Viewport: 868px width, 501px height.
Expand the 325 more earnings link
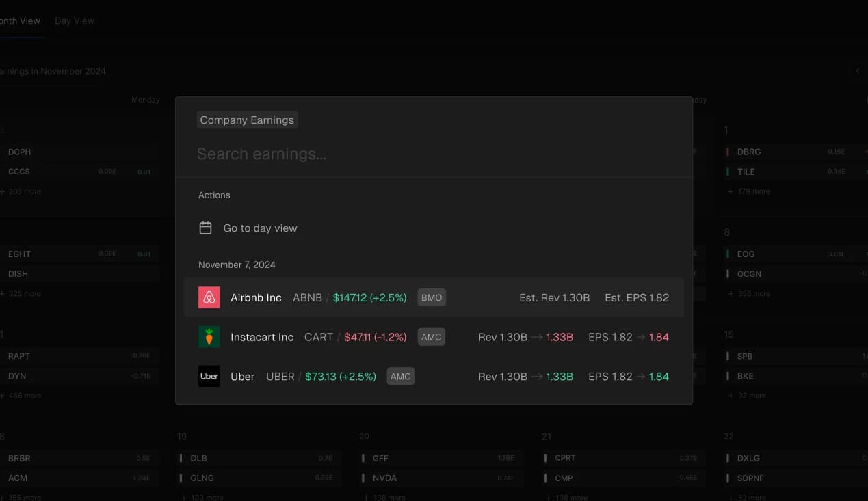21,294
